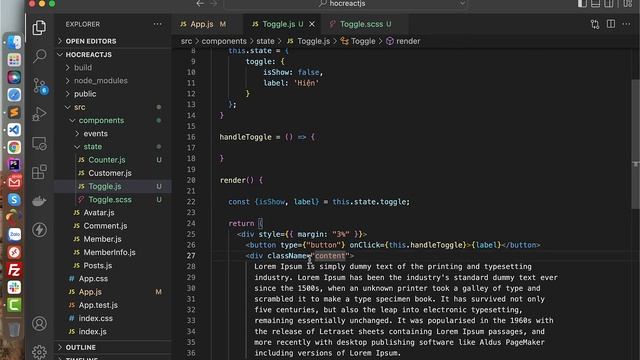640x360 pixels.
Task: Open Finder from the Dock
Action: pyautogui.click(x=14, y=42)
